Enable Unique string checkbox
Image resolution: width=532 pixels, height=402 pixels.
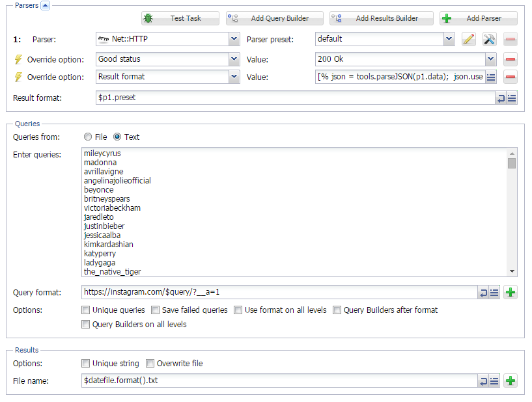(86, 364)
